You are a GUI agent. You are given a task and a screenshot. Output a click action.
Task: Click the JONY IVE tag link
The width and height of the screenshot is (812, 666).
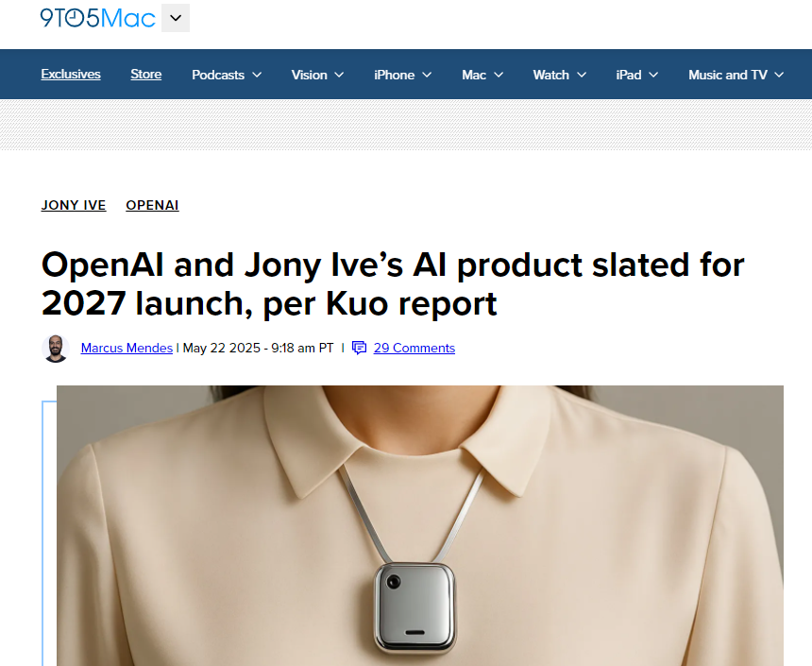pos(74,205)
